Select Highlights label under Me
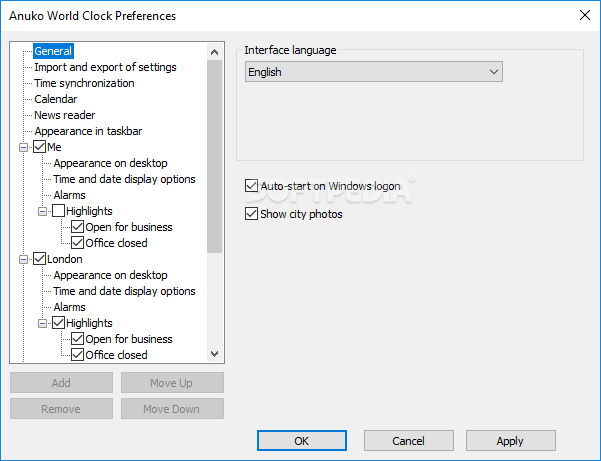Image resolution: width=601 pixels, height=461 pixels. [x=89, y=211]
